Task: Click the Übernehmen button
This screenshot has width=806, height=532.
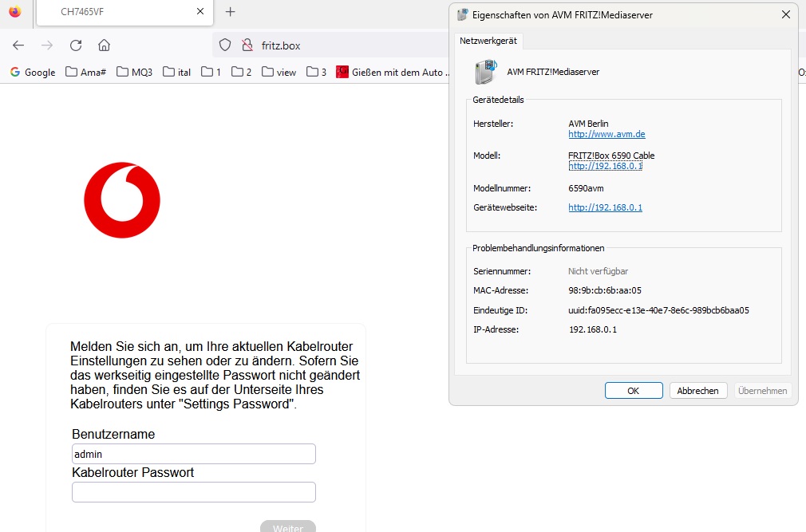Action: (x=762, y=390)
